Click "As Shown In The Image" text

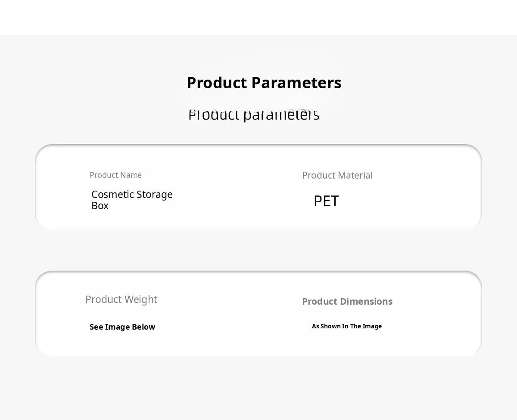click(347, 326)
